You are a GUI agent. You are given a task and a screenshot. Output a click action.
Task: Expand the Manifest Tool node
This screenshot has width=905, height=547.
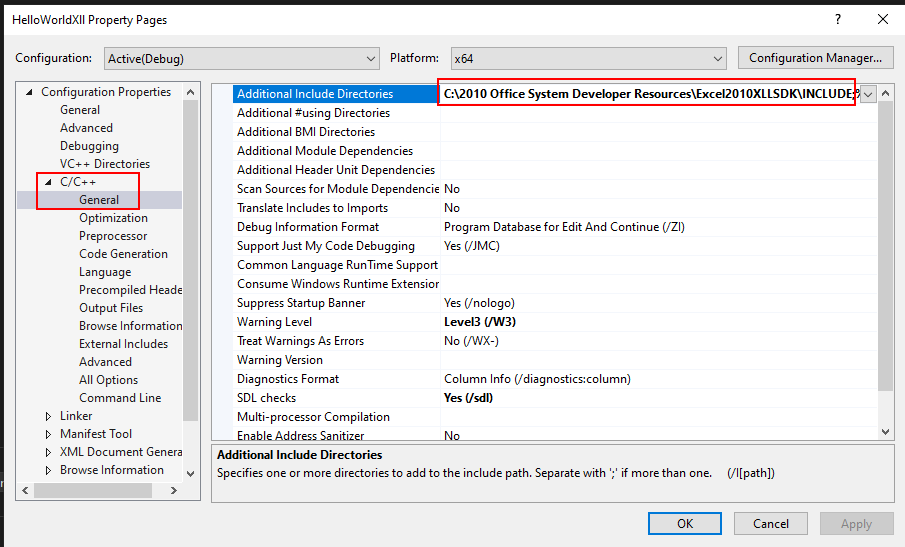pos(48,434)
